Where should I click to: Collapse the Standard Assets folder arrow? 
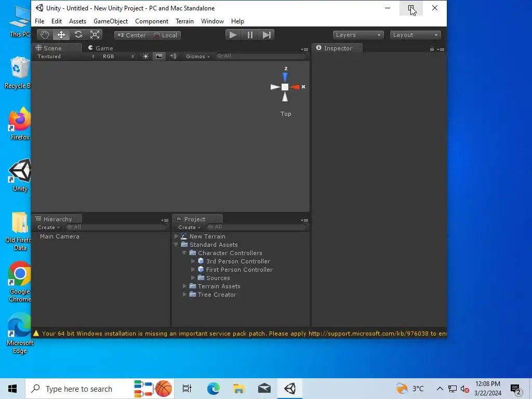tap(176, 244)
